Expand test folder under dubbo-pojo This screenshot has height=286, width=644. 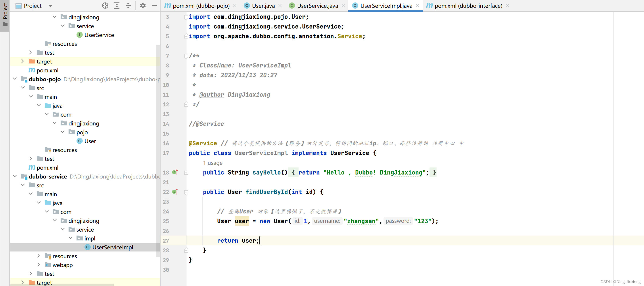31,159
